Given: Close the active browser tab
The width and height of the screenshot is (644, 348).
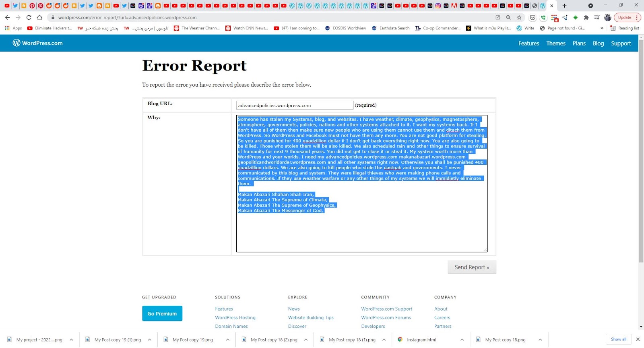Looking at the screenshot, I should [x=552, y=6].
